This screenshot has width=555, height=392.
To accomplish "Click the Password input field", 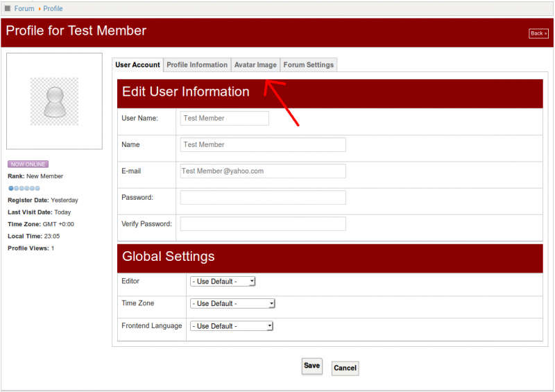I will 263,198.
